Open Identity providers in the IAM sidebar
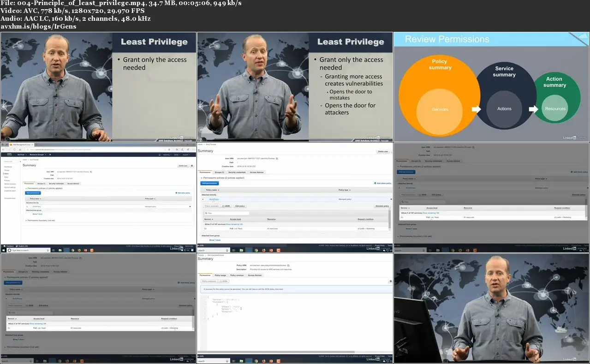This screenshot has height=364, width=590. 10,184
